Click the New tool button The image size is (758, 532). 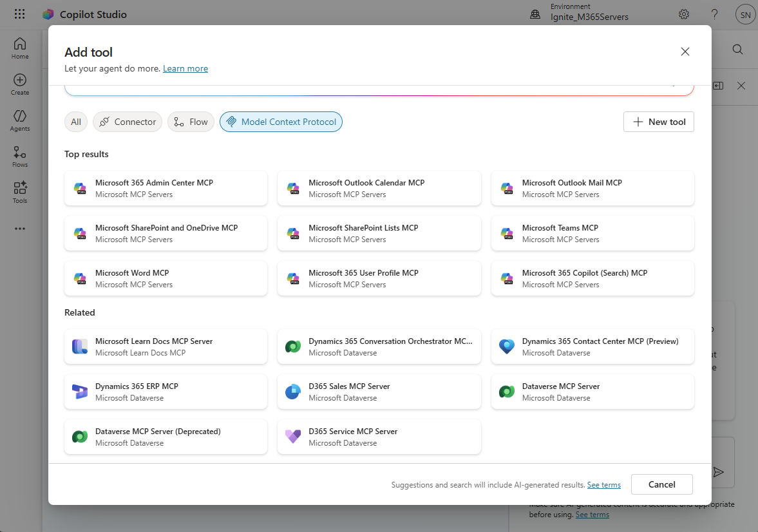click(658, 121)
